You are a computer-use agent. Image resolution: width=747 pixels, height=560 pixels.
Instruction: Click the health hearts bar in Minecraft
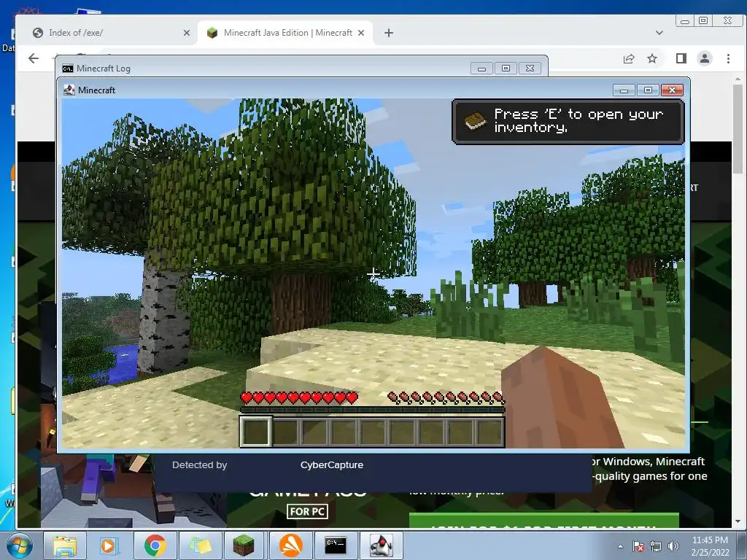298,397
